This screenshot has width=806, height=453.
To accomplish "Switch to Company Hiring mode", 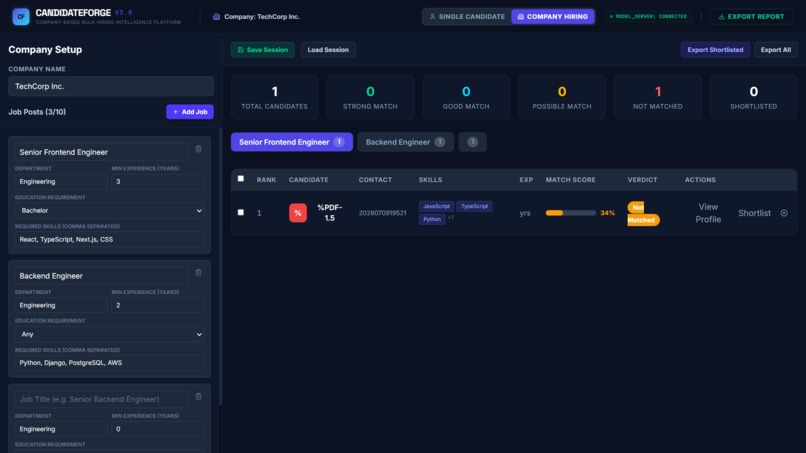I will [553, 16].
